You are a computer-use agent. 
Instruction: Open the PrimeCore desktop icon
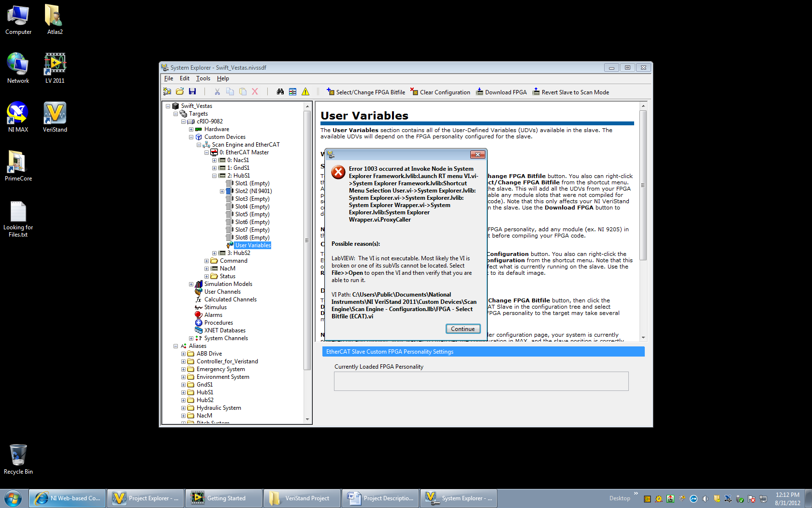pyautogui.click(x=18, y=166)
